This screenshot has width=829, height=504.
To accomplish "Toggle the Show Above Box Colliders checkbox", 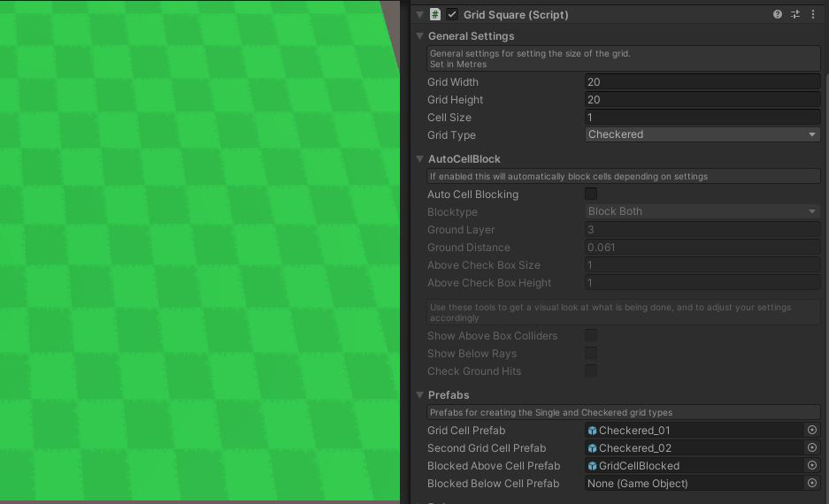I will point(591,335).
